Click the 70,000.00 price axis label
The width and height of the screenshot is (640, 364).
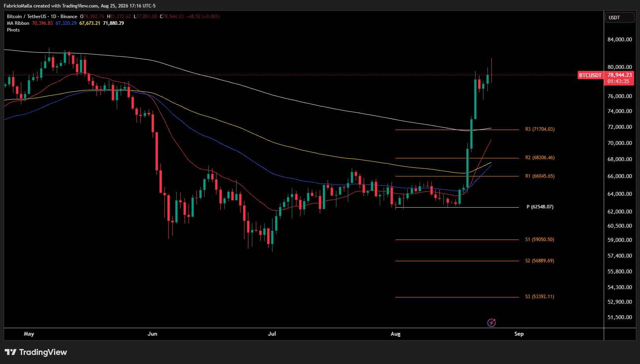click(619, 143)
